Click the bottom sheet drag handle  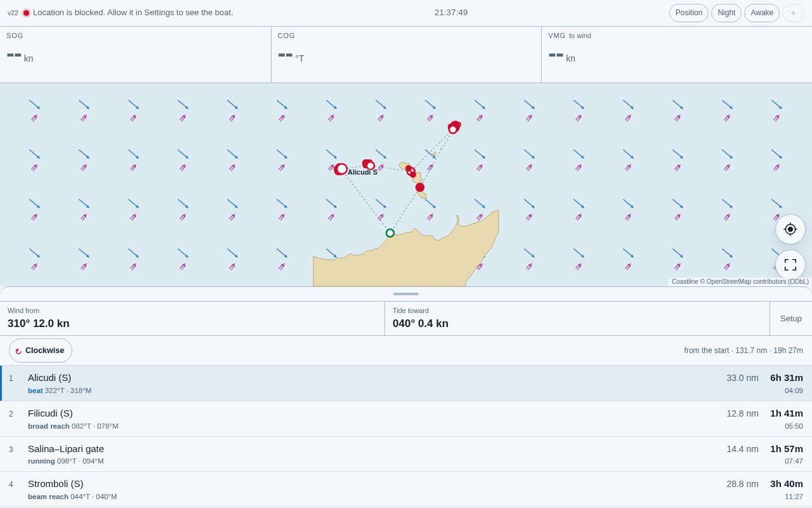click(x=406, y=294)
